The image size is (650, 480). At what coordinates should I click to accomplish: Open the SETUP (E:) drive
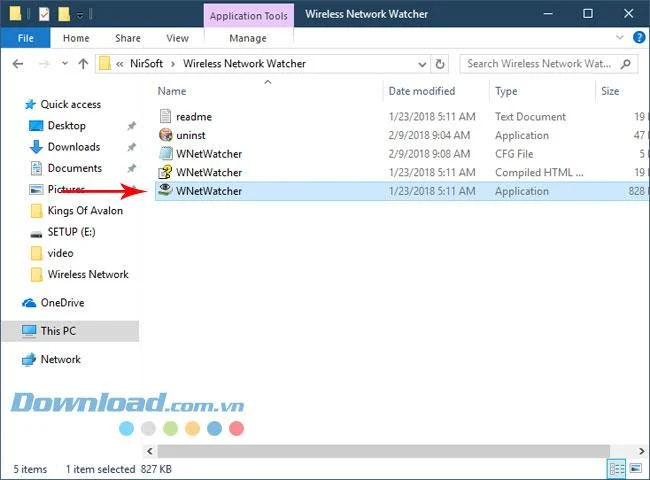(71, 232)
